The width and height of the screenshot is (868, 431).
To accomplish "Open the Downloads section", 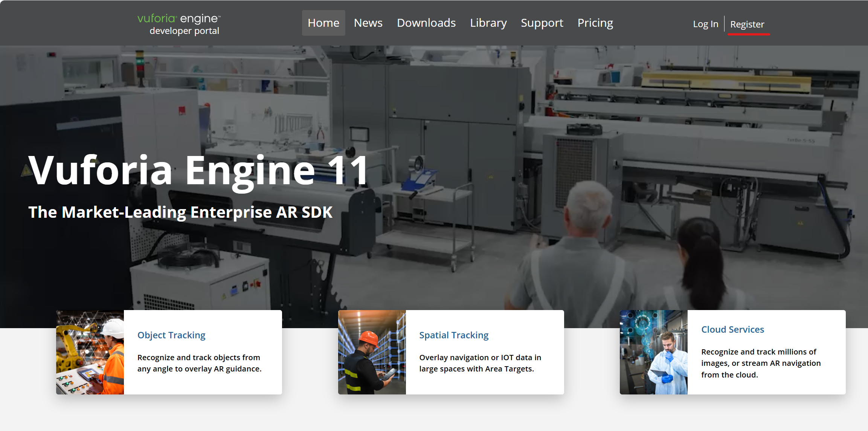I will pos(426,23).
